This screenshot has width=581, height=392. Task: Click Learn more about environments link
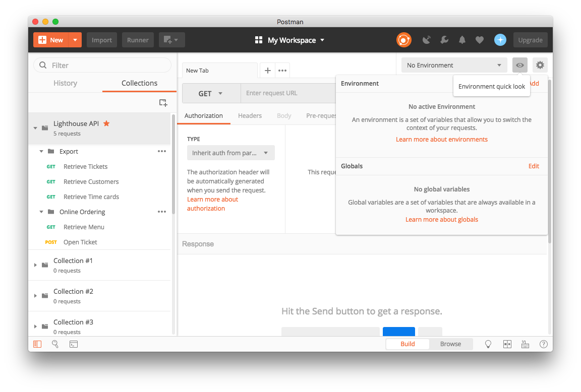coord(441,140)
